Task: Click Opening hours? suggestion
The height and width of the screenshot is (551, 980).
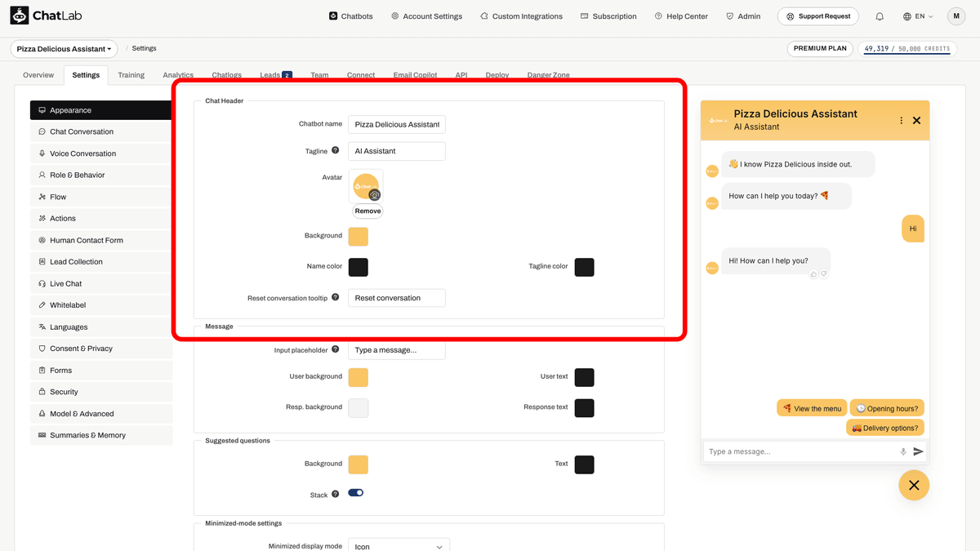Action: [x=887, y=408]
